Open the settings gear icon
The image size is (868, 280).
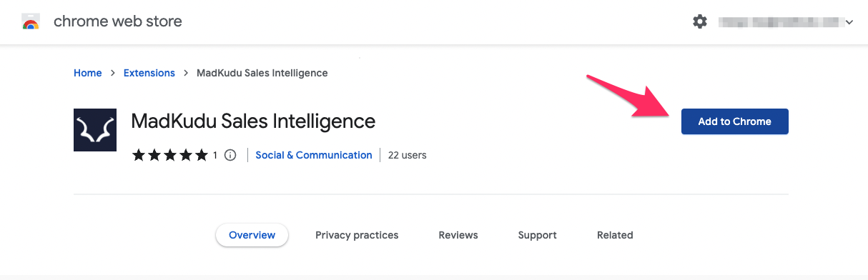pyautogui.click(x=700, y=22)
